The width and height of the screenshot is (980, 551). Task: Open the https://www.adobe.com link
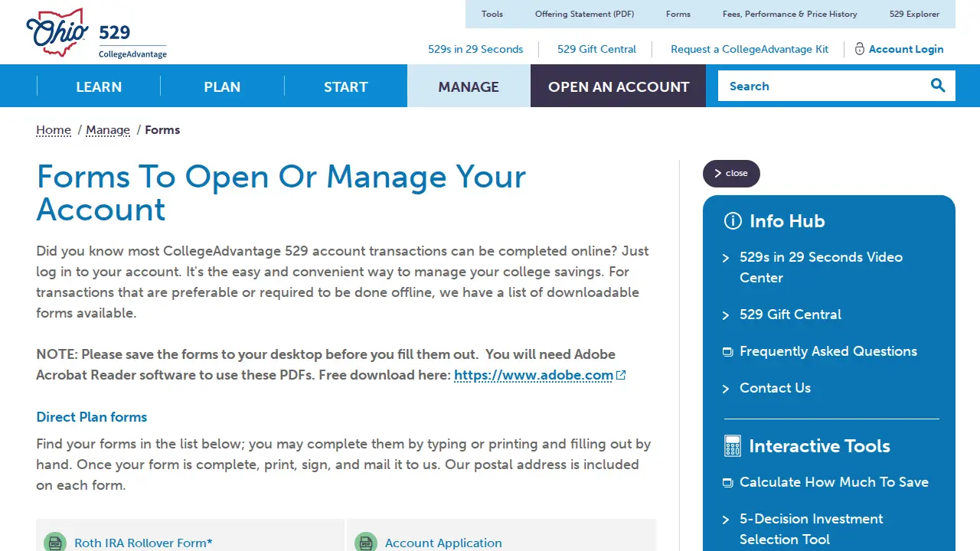pos(534,375)
